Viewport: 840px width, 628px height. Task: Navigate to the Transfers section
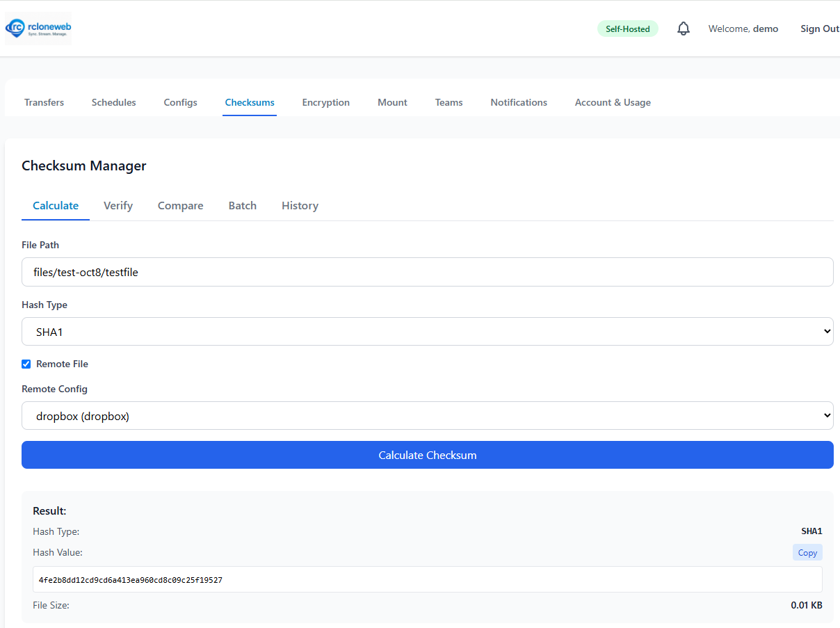(44, 102)
